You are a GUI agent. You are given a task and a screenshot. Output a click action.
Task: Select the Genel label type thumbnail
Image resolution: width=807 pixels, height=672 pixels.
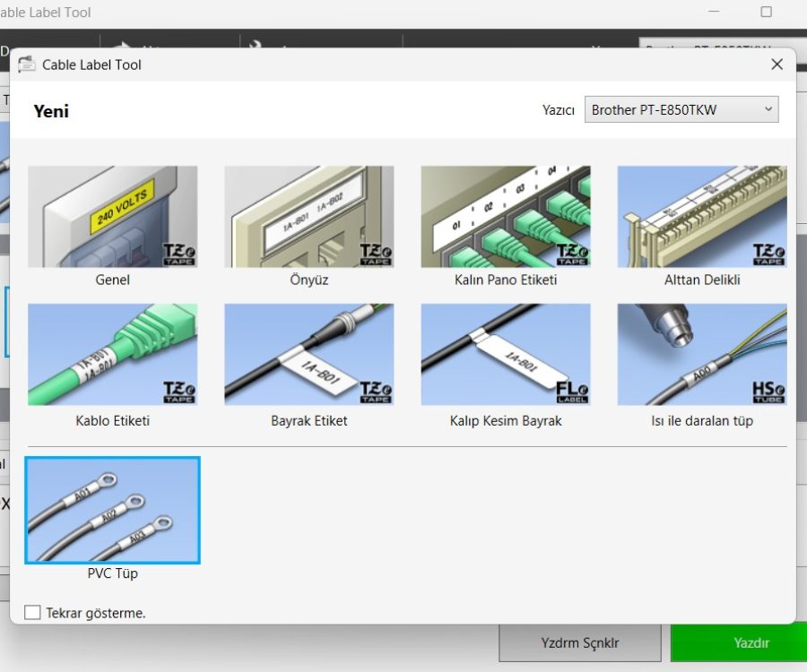click(112, 217)
